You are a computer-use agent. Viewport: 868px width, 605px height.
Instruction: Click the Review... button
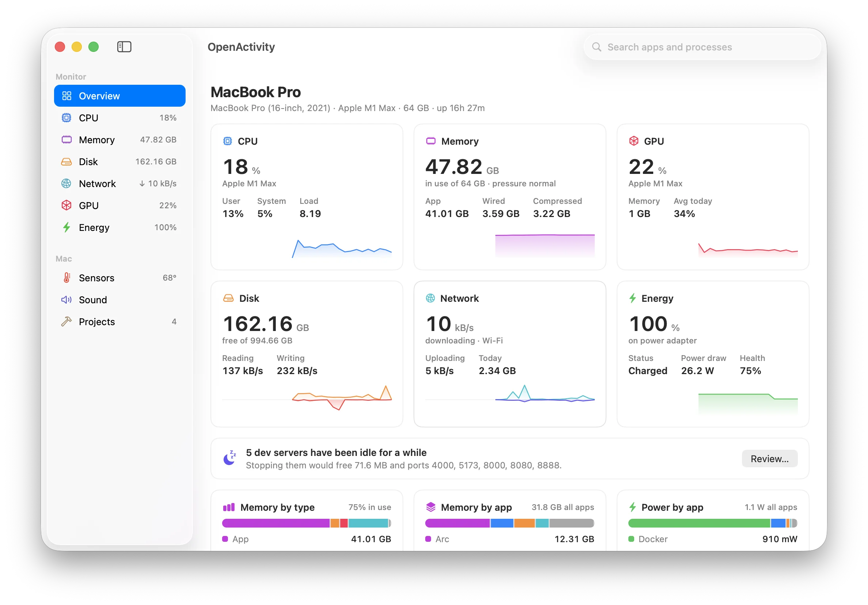769,458
